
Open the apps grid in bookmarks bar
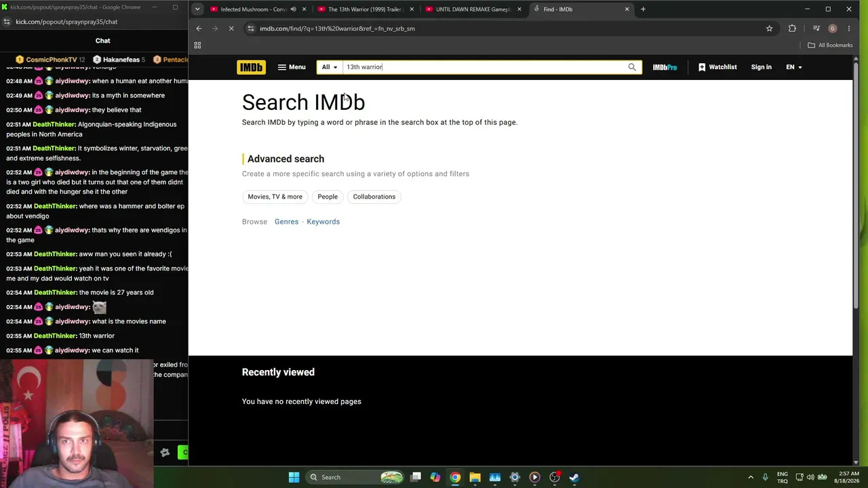point(197,45)
